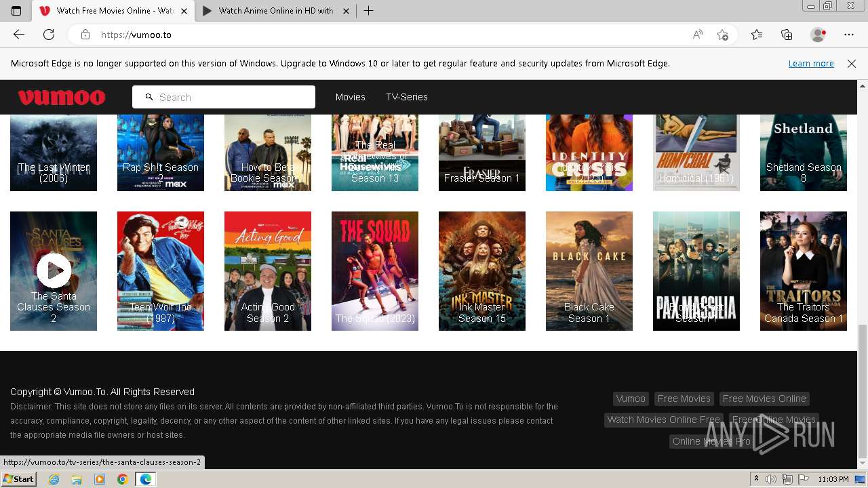Click the vertical scrollbar thumb

(863, 391)
